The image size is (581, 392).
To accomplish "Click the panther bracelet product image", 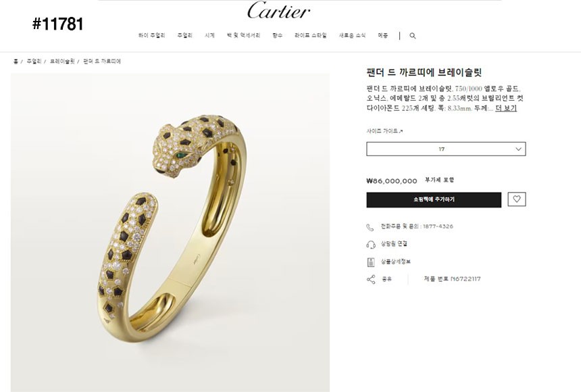I will (170, 232).
